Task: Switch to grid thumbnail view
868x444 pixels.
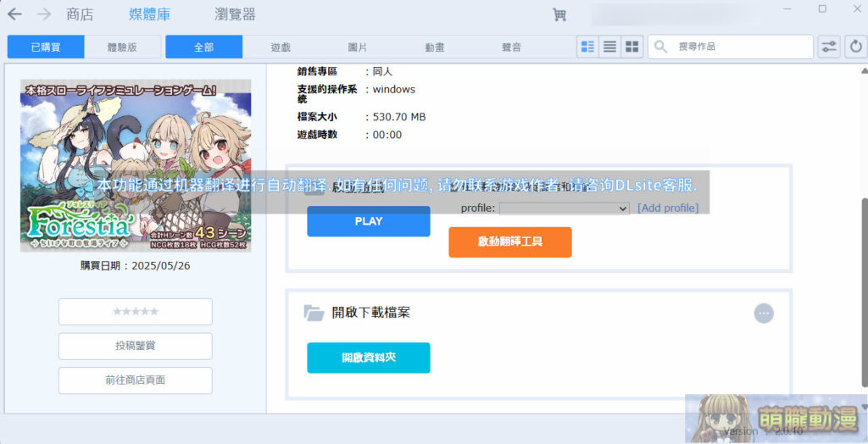Action: [x=632, y=47]
